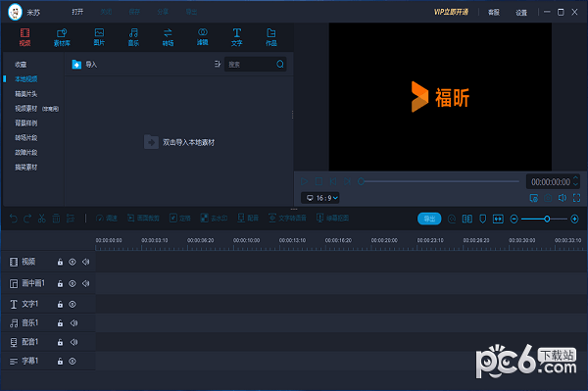Click the 调速 speed tool
Viewport: 588px width, 391px height.
107,219
